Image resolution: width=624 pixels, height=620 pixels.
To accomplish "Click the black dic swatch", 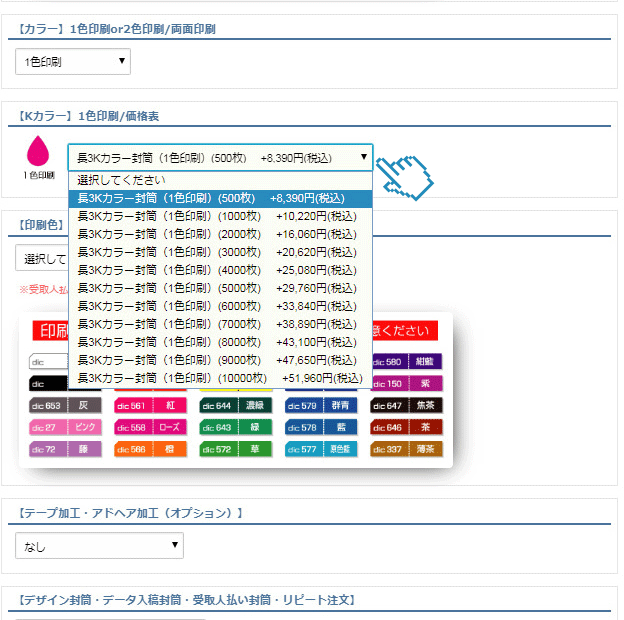I will tap(49, 384).
